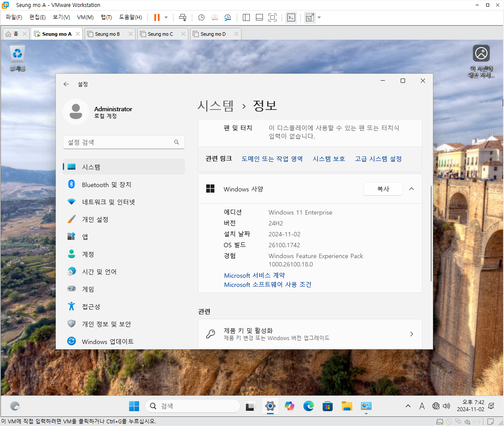The width and height of the screenshot is (504, 426).
Task: Expand stretch display dropdown arrow
Action: [319, 17]
